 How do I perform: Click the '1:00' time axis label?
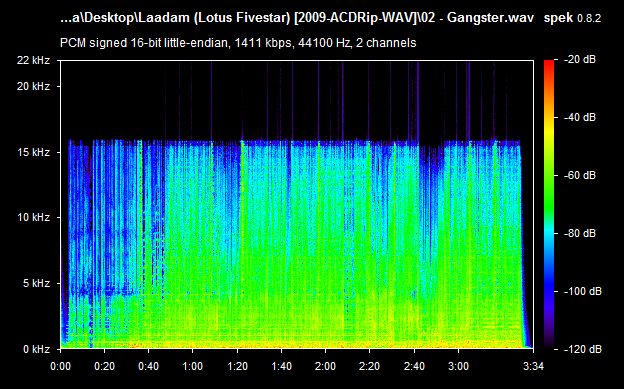(193, 366)
